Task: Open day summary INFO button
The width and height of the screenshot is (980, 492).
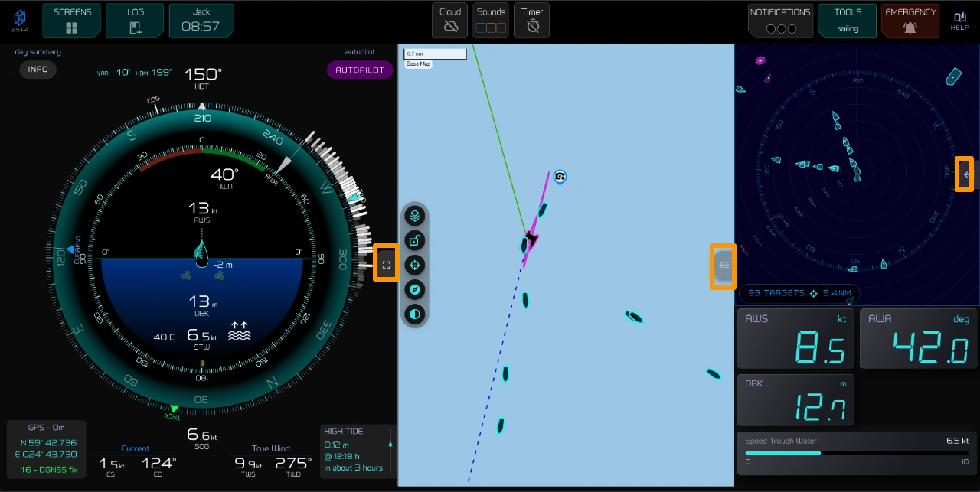Action: (38, 69)
